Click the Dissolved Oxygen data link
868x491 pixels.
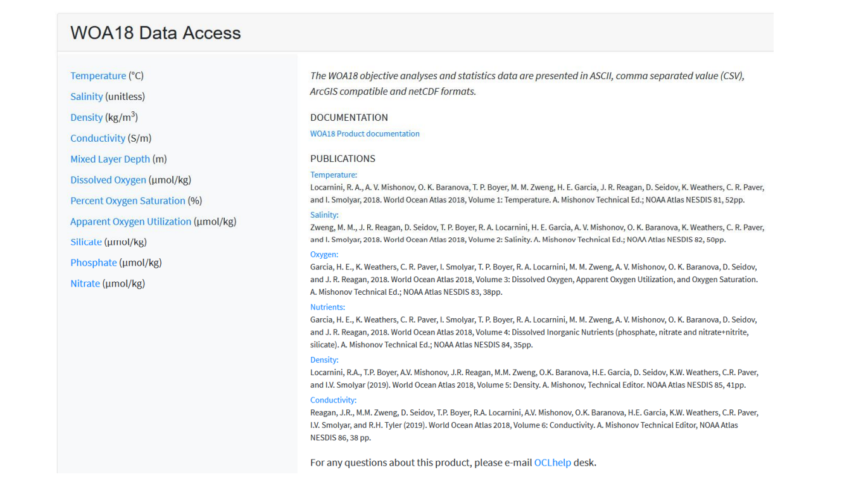(x=108, y=180)
